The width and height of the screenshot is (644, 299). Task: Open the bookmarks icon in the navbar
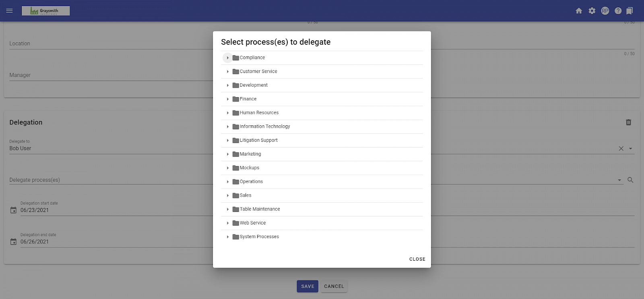point(629,11)
